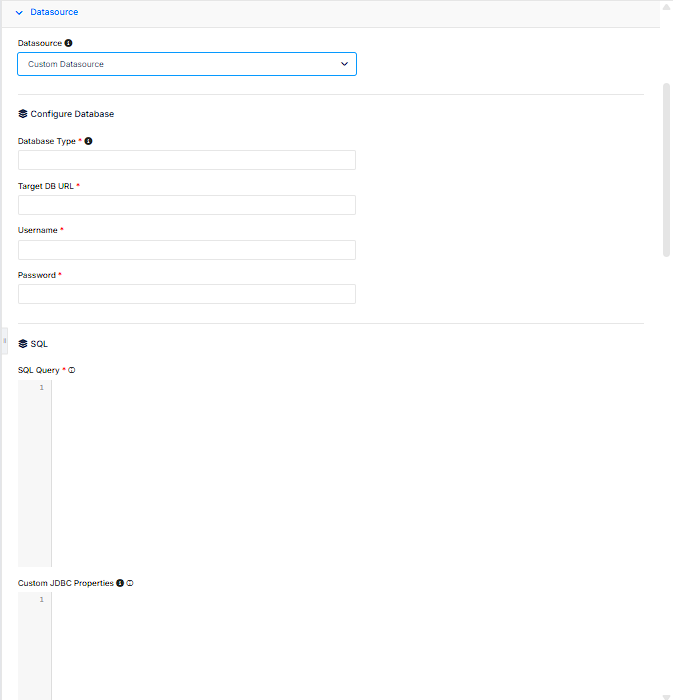
Task: Click the stack icon beside Configure Database
Action: click(23, 114)
